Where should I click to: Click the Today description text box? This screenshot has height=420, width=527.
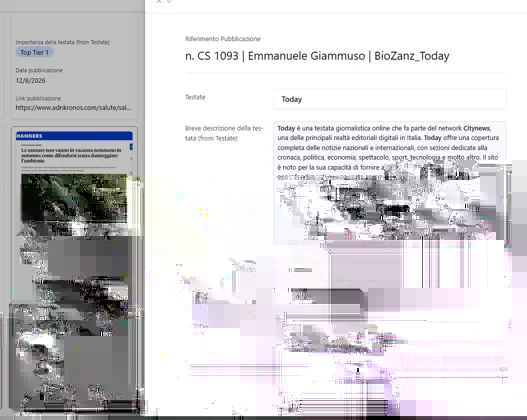coord(390,182)
